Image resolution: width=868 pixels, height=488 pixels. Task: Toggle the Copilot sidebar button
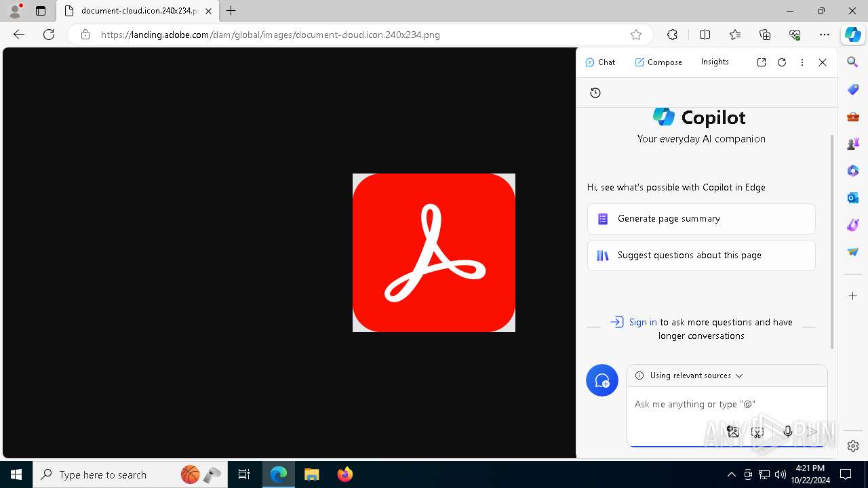pos(852,35)
